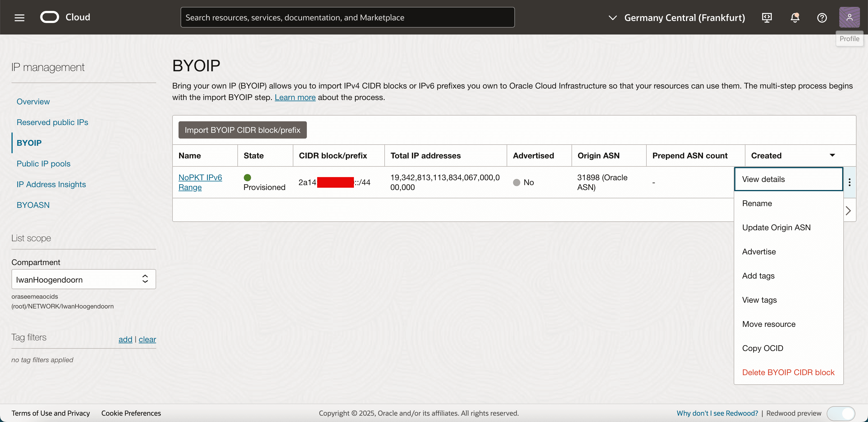Click the Learn more link
The height and width of the screenshot is (422, 868).
click(295, 97)
